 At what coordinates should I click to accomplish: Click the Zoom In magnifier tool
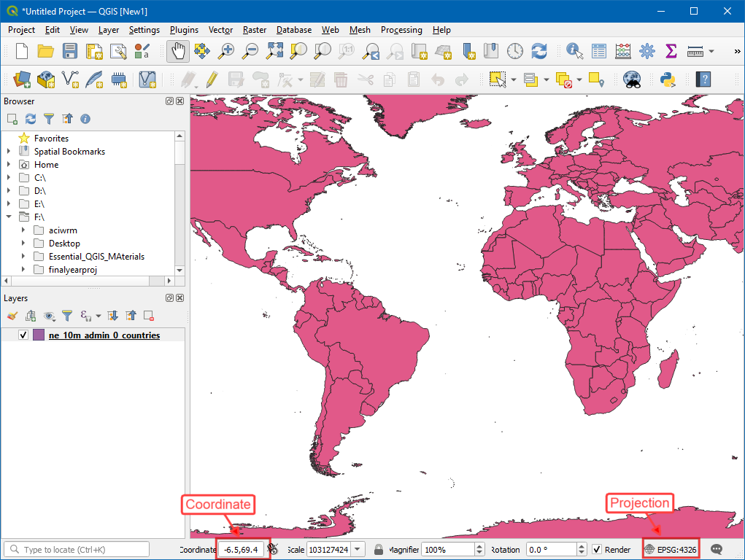tap(226, 51)
